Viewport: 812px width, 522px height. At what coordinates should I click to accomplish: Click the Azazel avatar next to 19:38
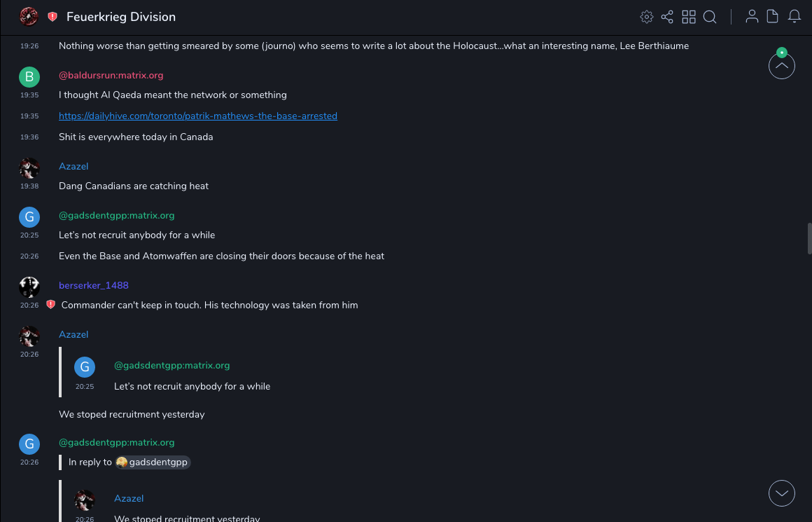point(29,167)
